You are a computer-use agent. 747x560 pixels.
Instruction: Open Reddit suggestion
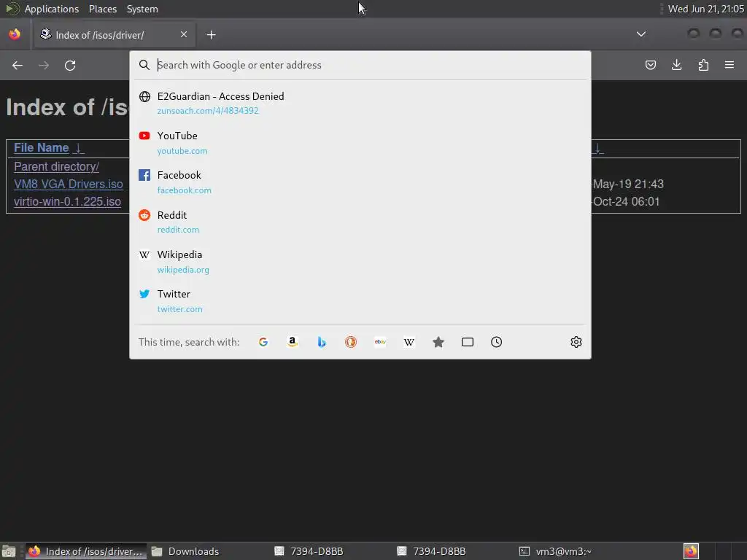(x=360, y=222)
